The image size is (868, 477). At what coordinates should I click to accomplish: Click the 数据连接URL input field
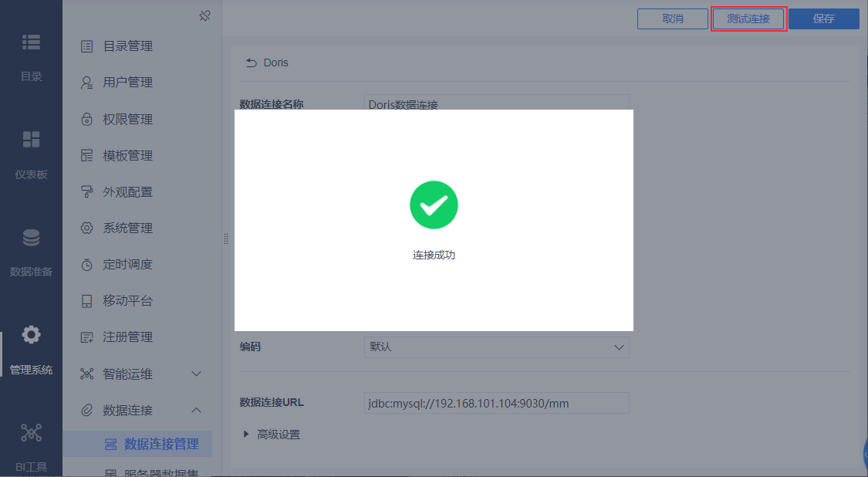click(x=497, y=403)
